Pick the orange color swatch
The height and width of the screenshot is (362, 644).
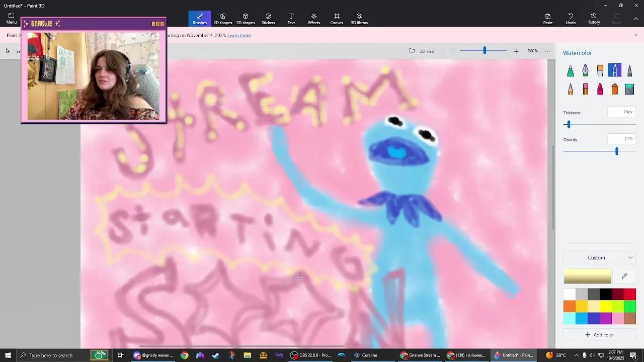[x=570, y=306]
